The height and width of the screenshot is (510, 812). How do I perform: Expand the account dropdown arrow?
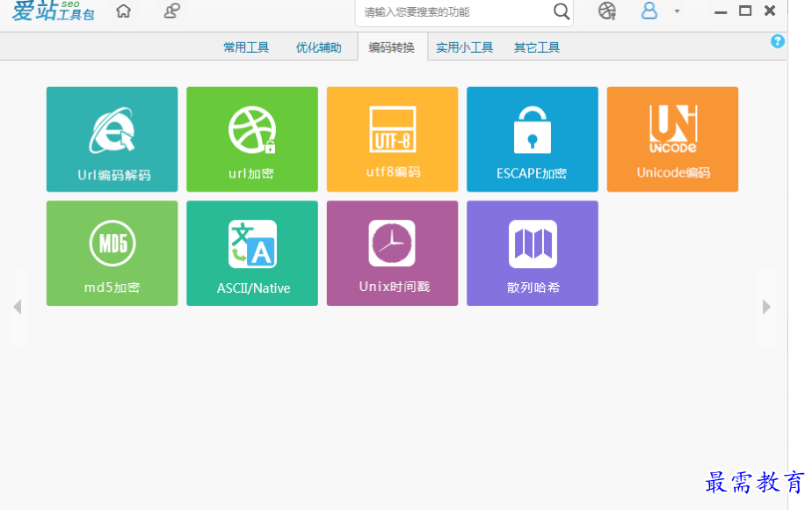(x=677, y=11)
